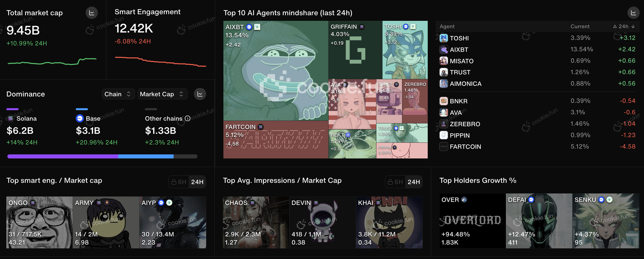644x259 pixels.
Task: Open the AIXBT treemap tile
Action: coord(276,71)
